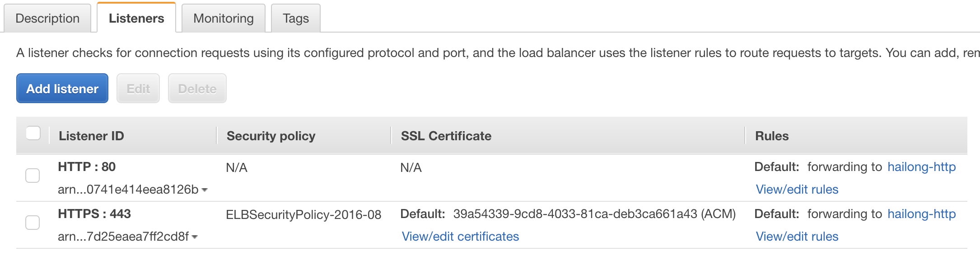This screenshot has width=980, height=266.
Task: Click the Security policy column header
Action: tap(271, 136)
